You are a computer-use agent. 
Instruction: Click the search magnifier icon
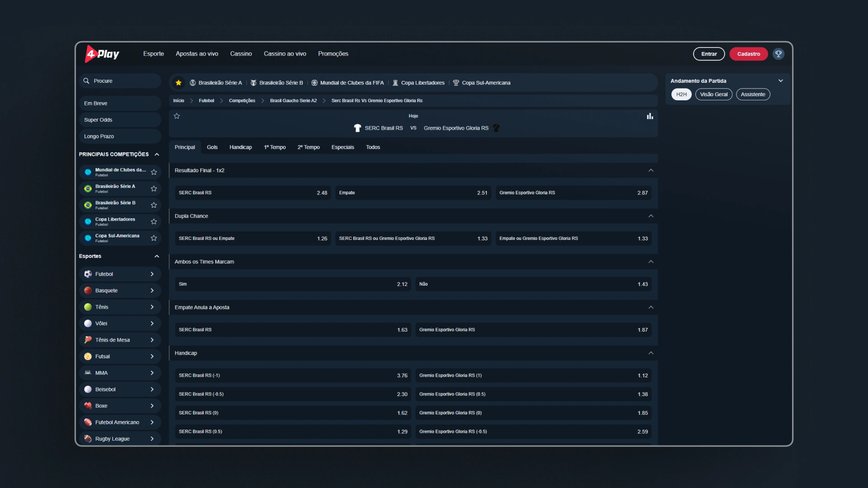(x=86, y=81)
